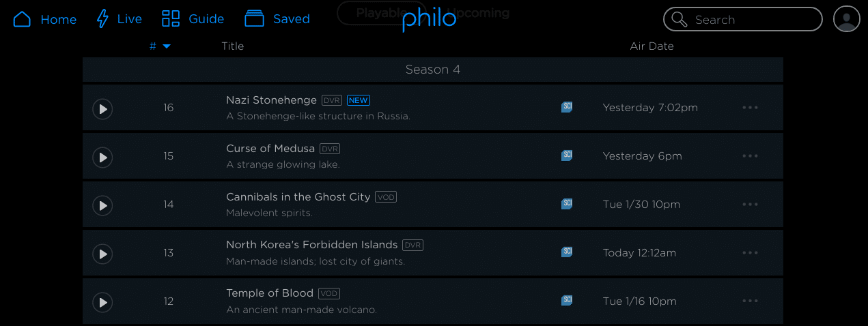Open more options for Temple of Blood

[x=750, y=301]
